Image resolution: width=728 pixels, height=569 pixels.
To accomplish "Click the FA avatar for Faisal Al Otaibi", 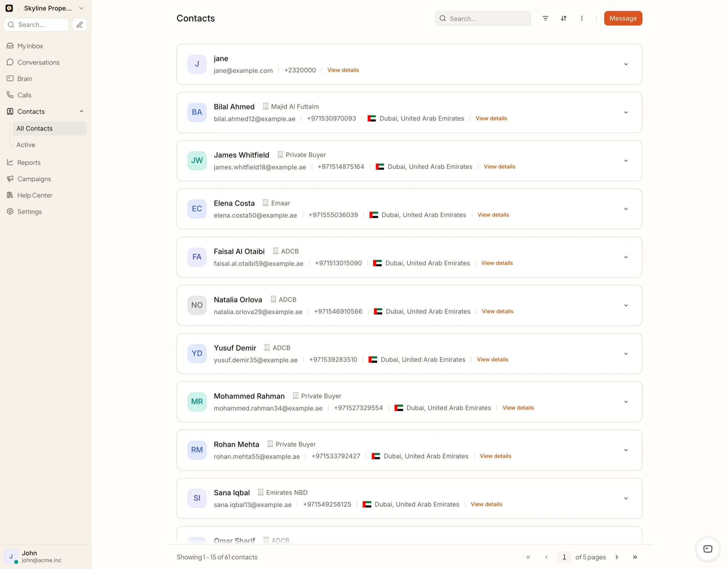I will click(x=197, y=257).
